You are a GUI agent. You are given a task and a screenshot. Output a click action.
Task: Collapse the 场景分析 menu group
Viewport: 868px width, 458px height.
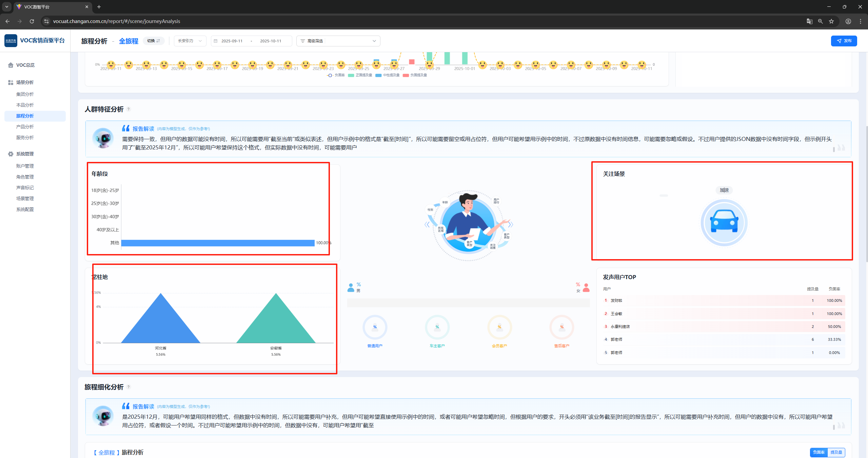(x=25, y=82)
